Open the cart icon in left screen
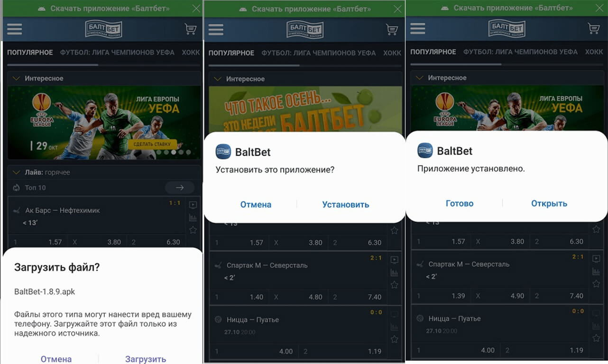Screen dimensions: 608x364 point(190,29)
